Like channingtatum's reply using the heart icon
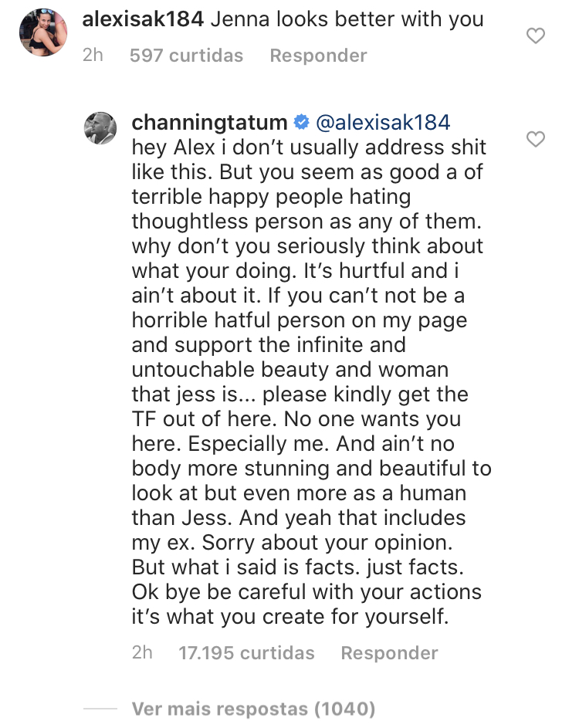Viewport: 579px width, 728px height. 535,139
